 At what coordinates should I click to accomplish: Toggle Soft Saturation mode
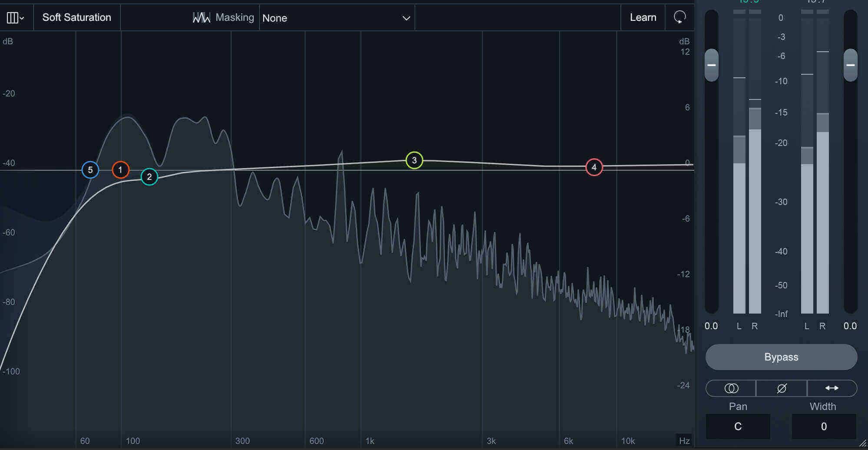76,17
